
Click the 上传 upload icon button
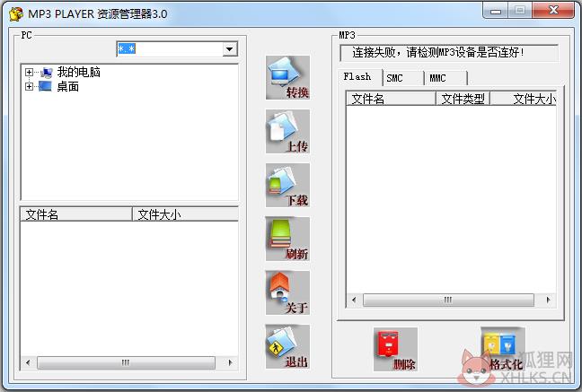[x=287, y=131]
